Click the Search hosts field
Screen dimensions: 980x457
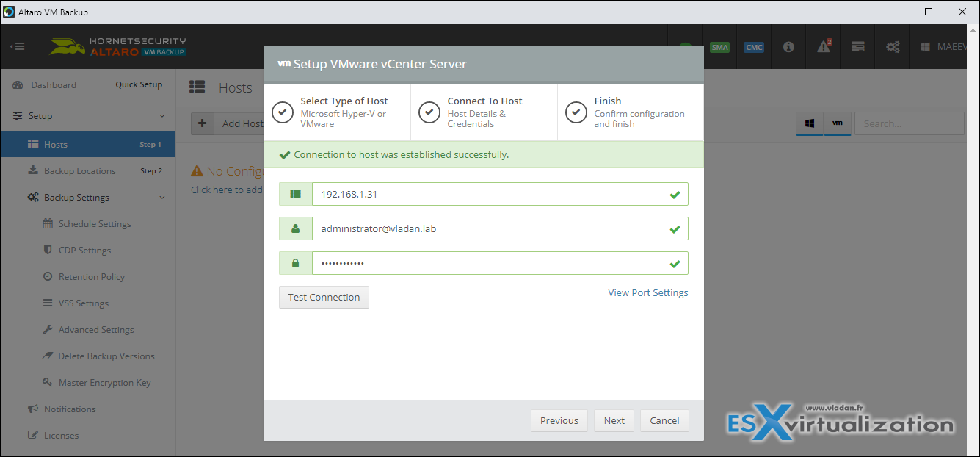(909, 123)
